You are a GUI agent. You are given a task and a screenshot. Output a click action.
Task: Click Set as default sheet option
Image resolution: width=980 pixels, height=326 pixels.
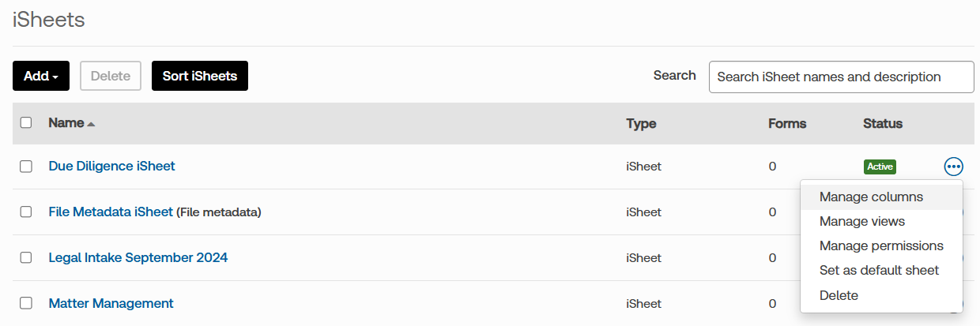(879, 271)
